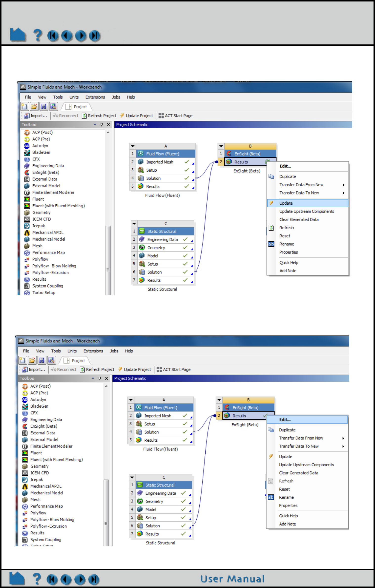Click the CFX icon in second screenshot Toolbox
Image resolution: width=375 pixels, height=588 pixels.
(25, 413)
